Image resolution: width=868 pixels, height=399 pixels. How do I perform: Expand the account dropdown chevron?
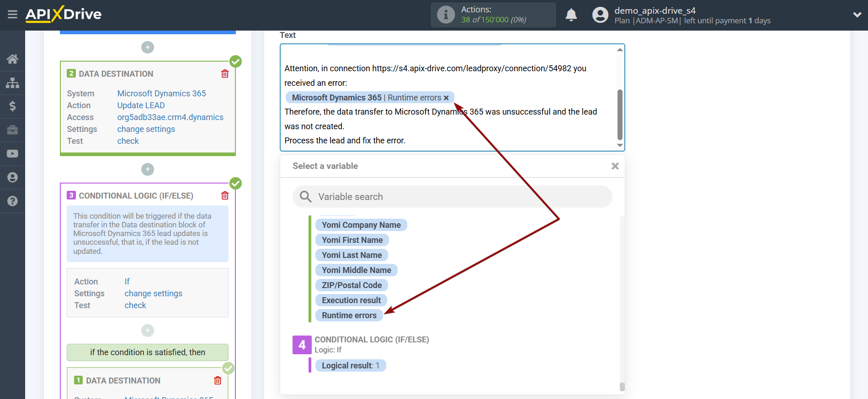pos(857,15)
